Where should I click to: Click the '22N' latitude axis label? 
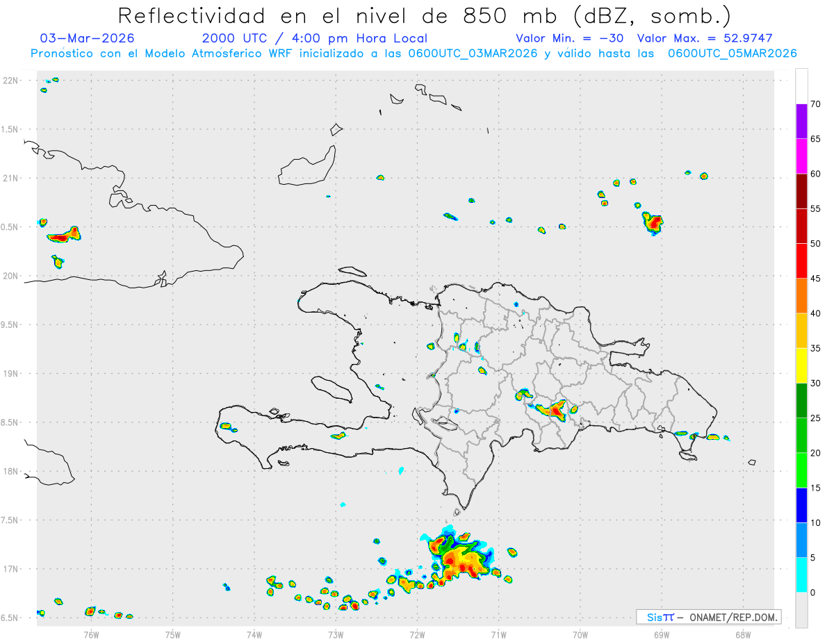10,81
